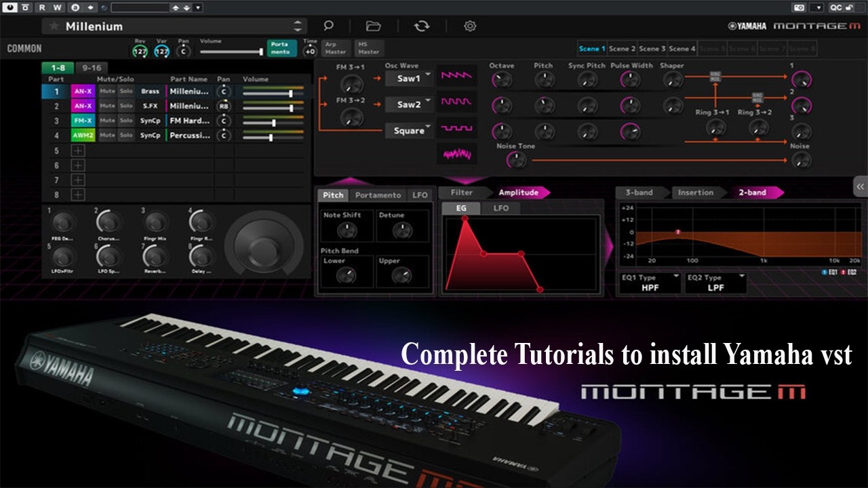Open the Portamento tab
This screenshot has height=488, width=868.
[378, 195]
